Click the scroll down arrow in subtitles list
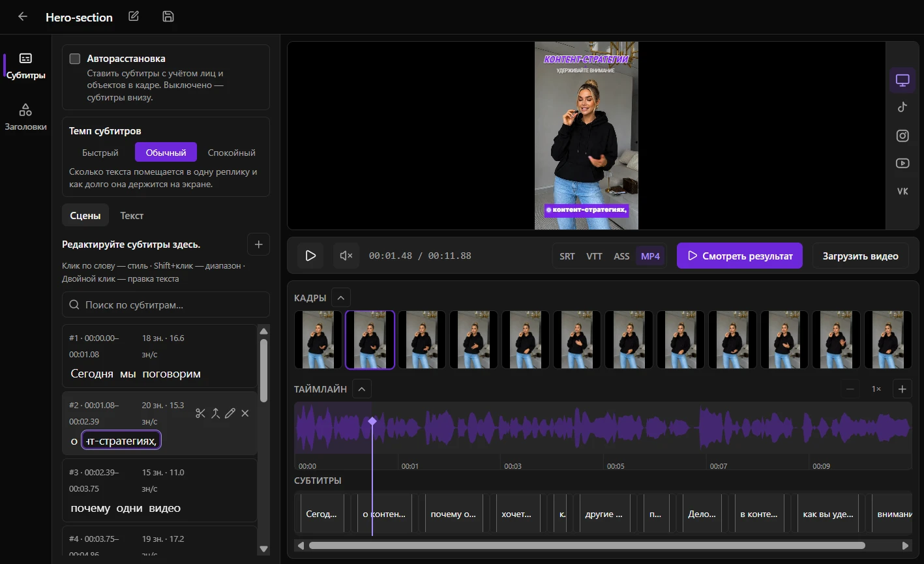This screenshot has height=564, width=924. pyautogui.click(x=263, y=550)
